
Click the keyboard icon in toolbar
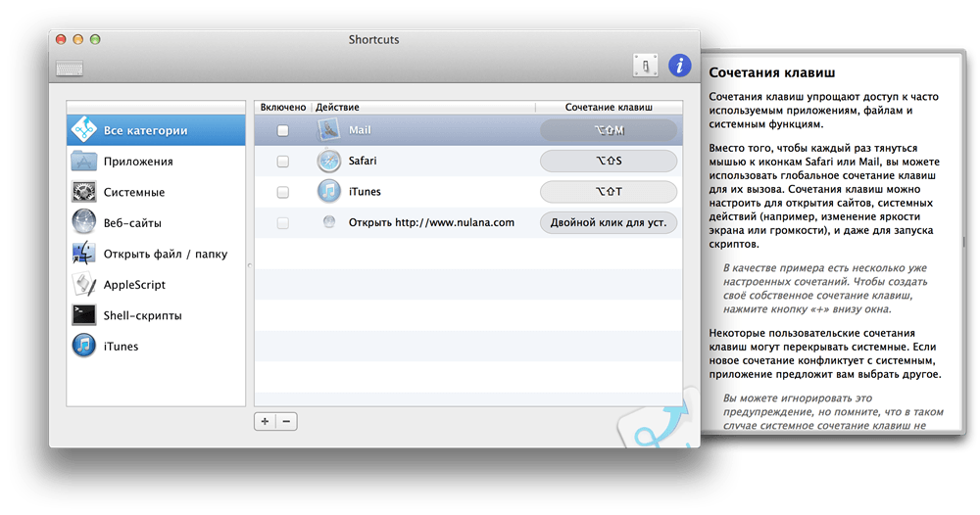[70, 68]
